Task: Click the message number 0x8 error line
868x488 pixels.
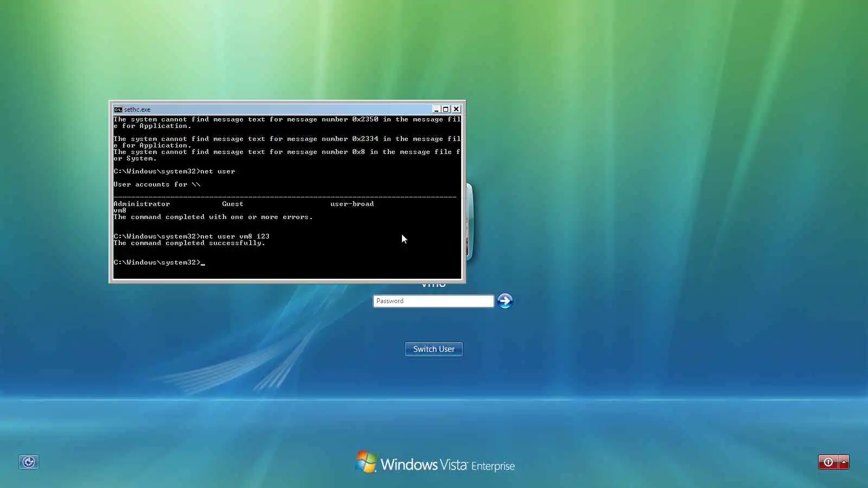Action: point(287,155)
